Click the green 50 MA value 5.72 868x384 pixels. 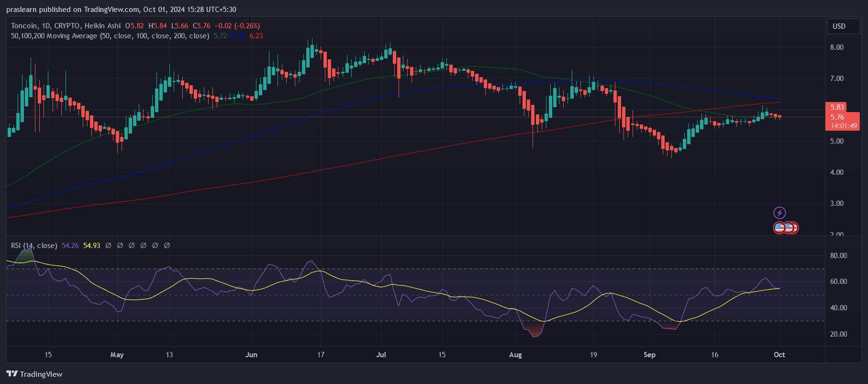(220, 36)
